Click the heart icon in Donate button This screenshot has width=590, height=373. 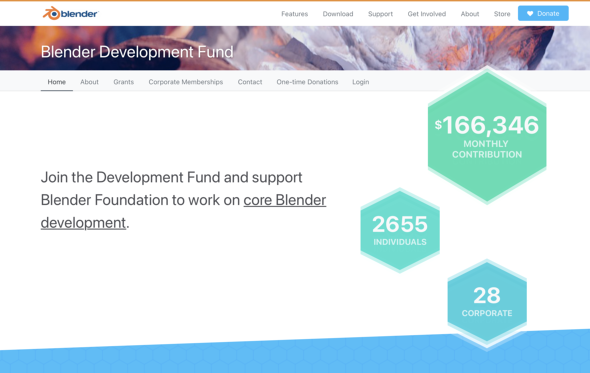pyautogui.click(x=530, y=14)
